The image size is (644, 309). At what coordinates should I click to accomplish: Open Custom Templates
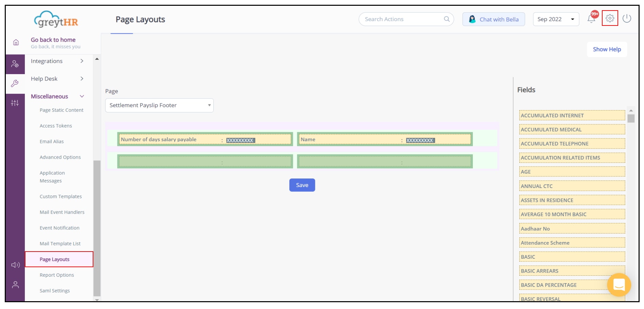click(61, 196)
